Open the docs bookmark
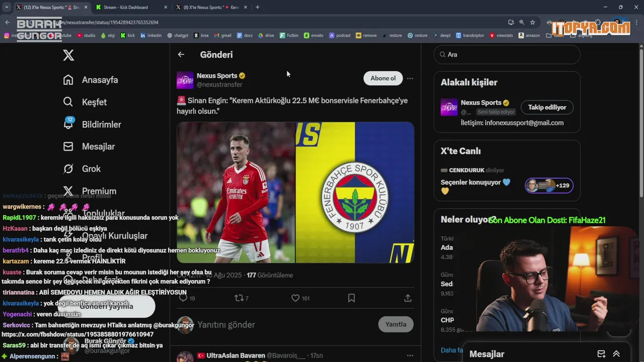The image size is (644, 362). [245, 36]
